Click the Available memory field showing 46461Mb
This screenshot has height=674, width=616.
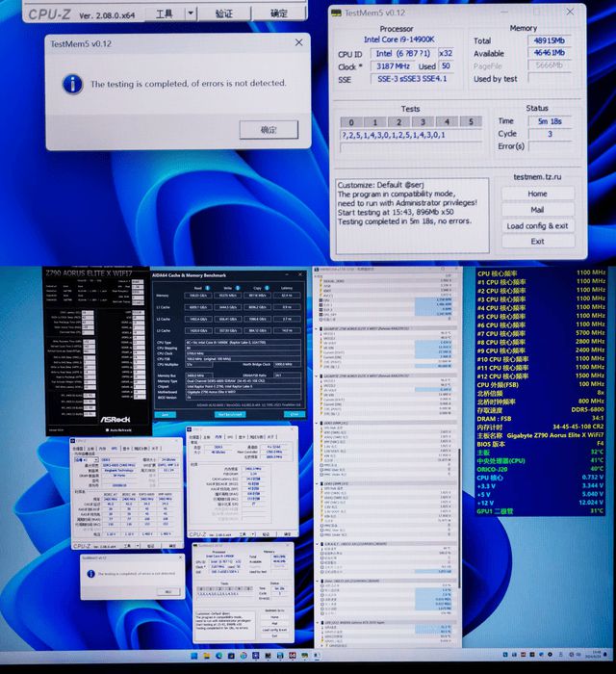tap(550, 53)
